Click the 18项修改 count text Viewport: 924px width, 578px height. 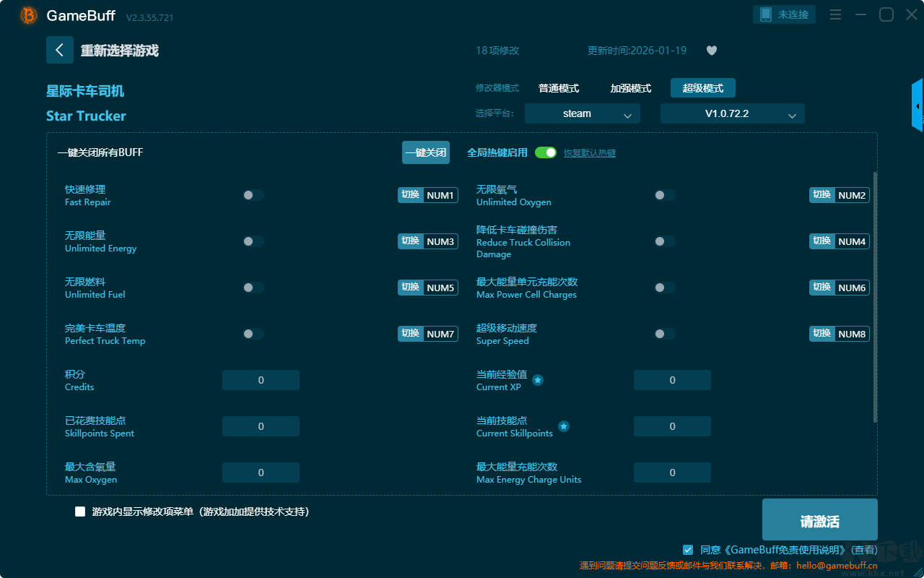pos(497,51)
